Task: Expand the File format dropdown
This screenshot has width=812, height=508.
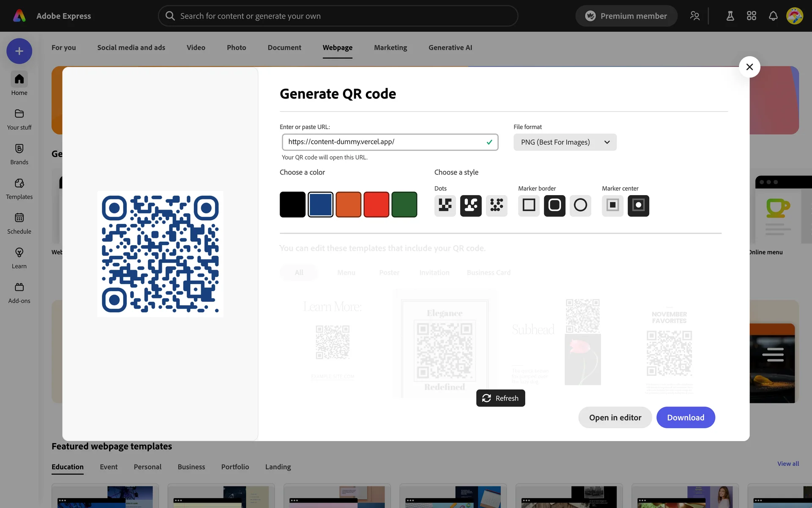Action: point(565,142)
